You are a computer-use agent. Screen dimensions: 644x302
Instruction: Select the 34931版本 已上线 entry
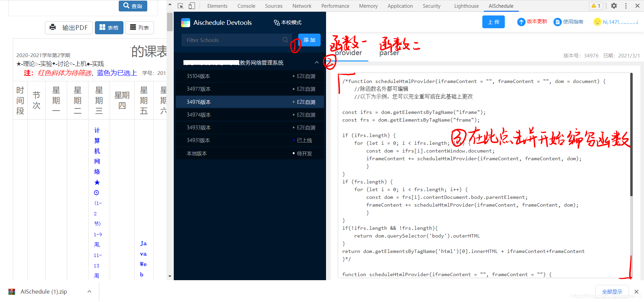click(250, 140)
